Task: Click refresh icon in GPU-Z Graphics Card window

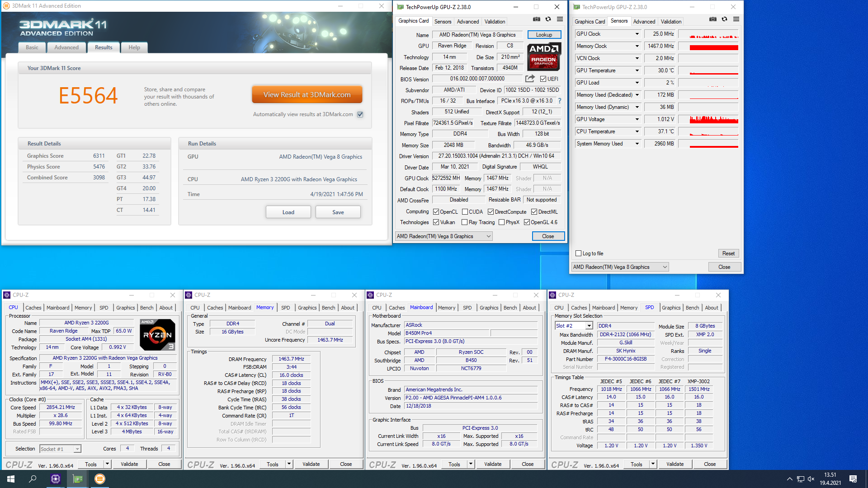Action: [x=548, y=19]
